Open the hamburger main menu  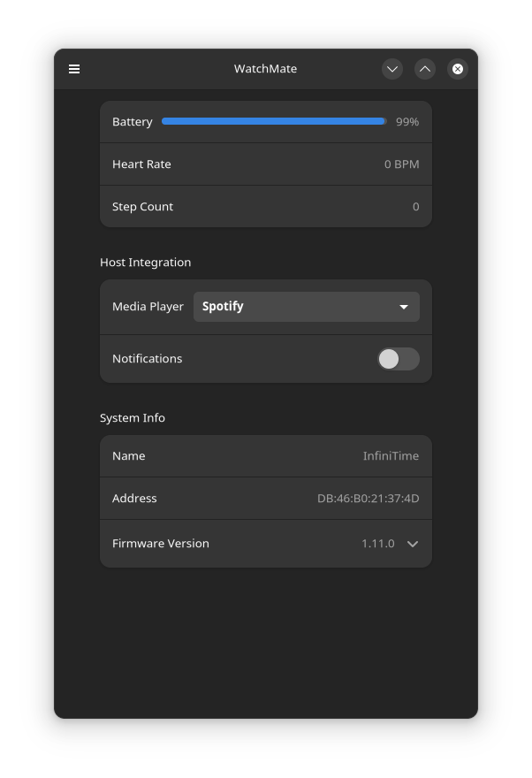tap(74, 69)
